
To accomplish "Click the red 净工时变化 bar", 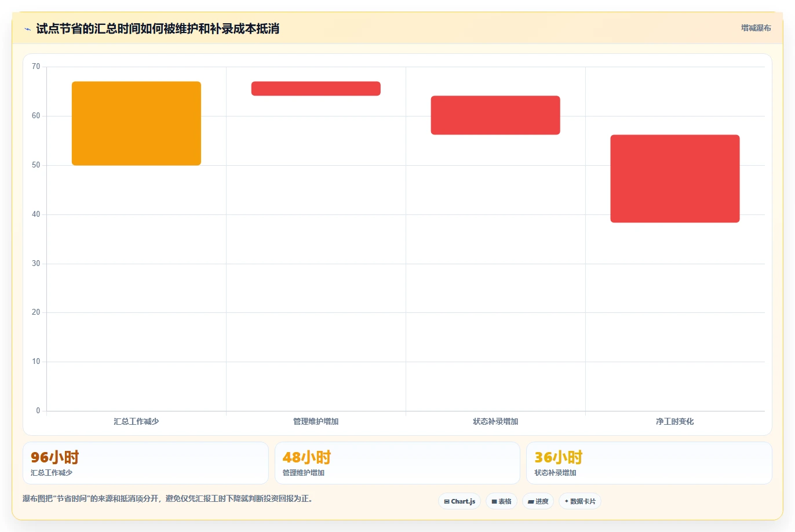I will coord(675,178).
